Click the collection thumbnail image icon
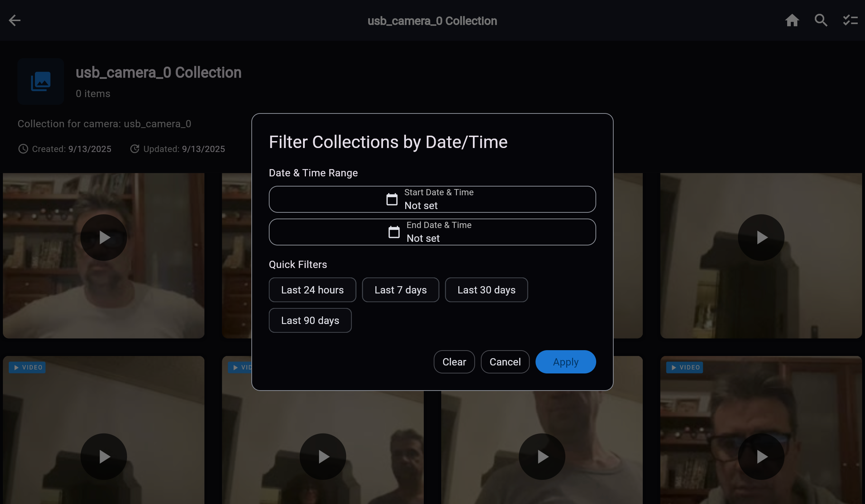Viewport: 865px width, 504px height. 40,81
